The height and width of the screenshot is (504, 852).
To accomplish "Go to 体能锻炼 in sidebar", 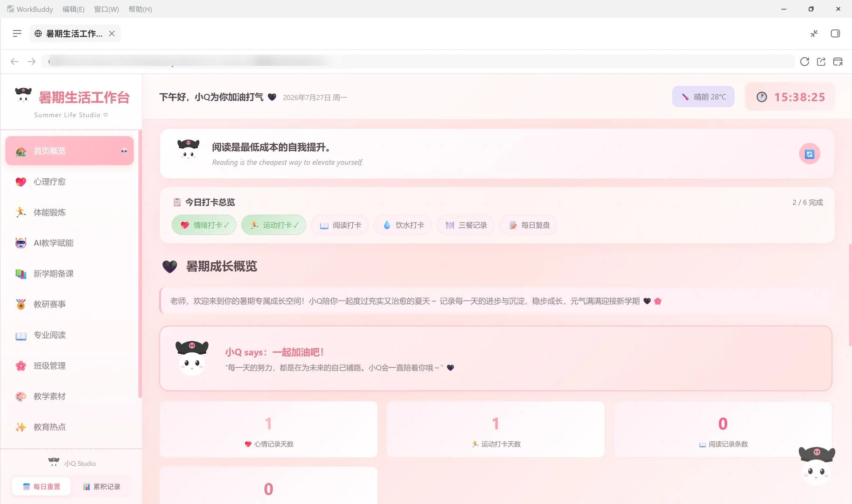I will tap(70, 212).
